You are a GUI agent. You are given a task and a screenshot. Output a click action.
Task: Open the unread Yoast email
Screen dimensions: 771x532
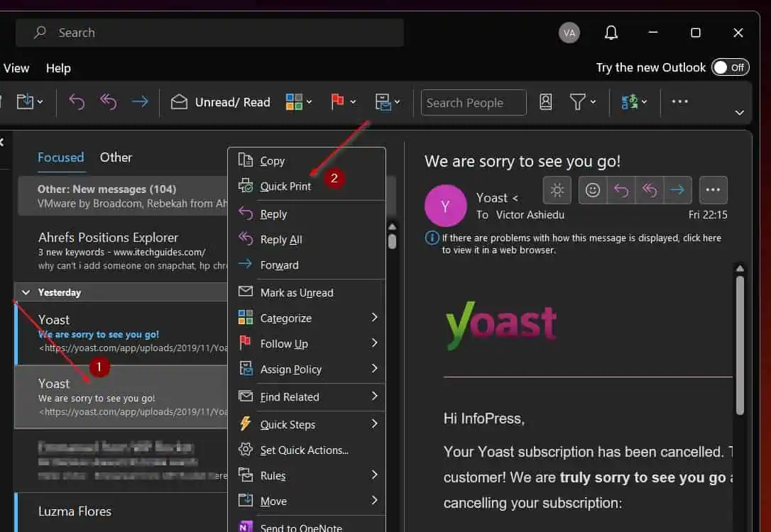[122, 333]
